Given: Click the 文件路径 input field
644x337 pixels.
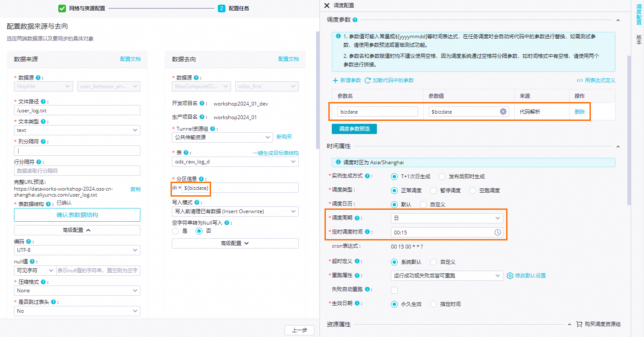Looking at the screenshot, I should pos(77,111).
